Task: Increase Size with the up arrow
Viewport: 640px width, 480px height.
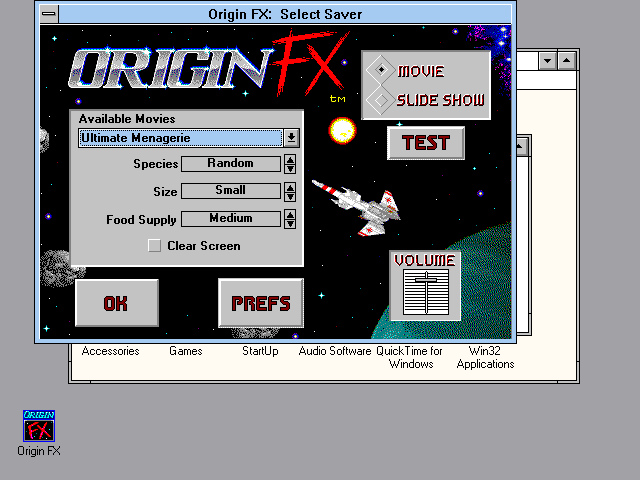Action: [290, 187]
